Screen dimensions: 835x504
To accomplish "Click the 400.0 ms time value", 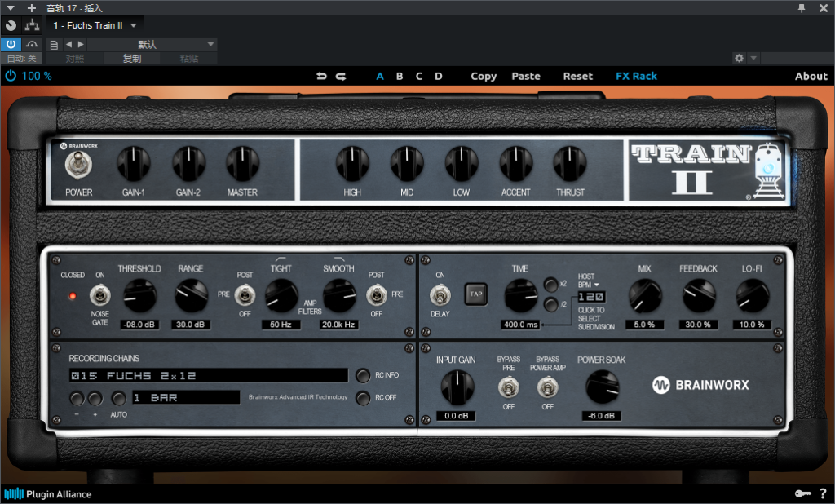I will [520, 325].
